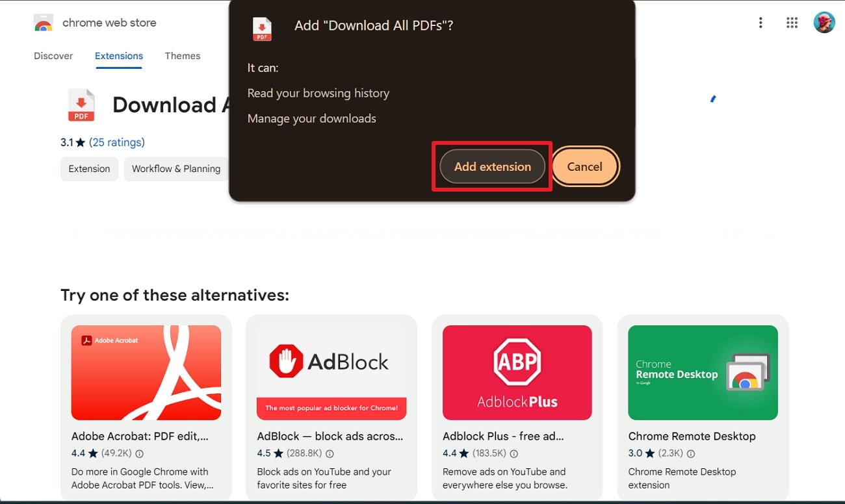This screenshot has width=845, height=504.
Task: Click the Chrome Web Store logo icon
Action: click(x=44, y=23)
